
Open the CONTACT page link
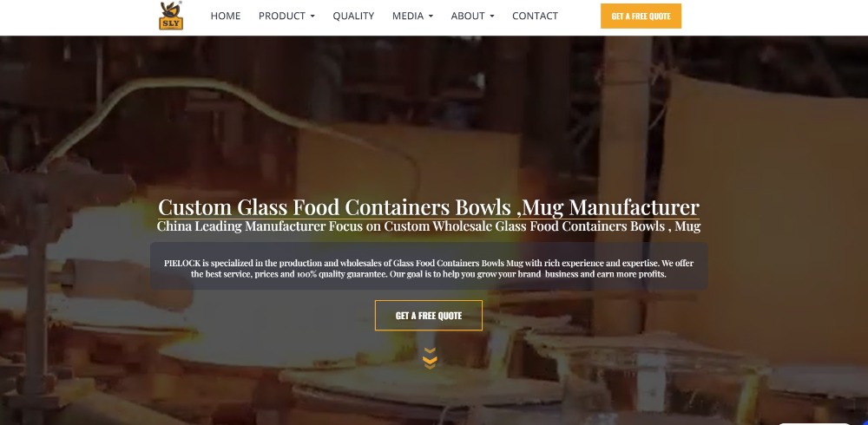point(535,16)
